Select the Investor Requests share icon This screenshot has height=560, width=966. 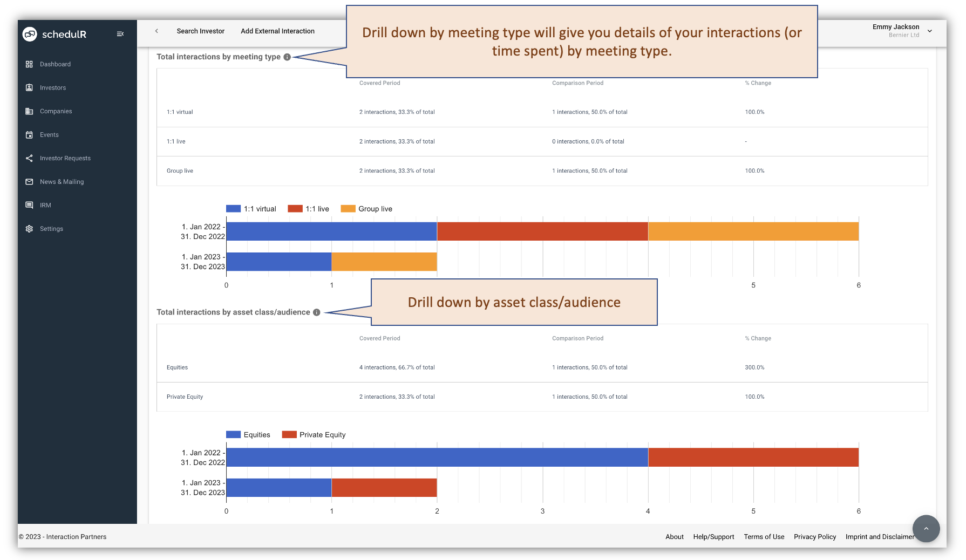pos(30,158)
